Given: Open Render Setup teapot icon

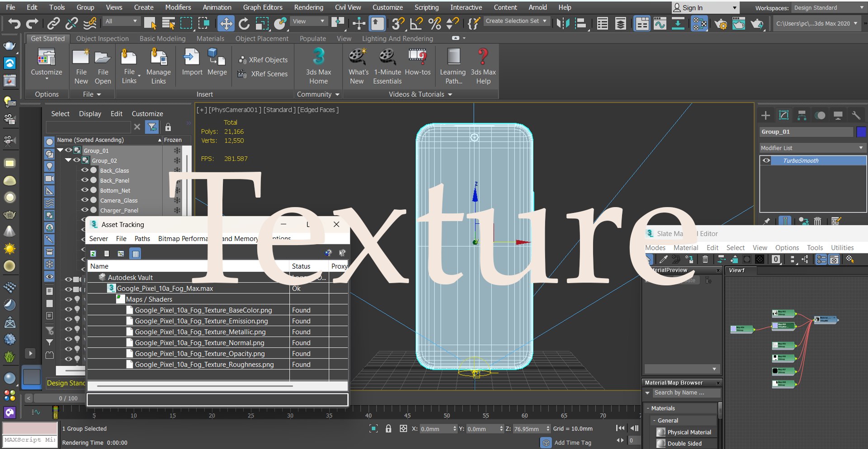Looking at the screenshot, I should [721, 23].
